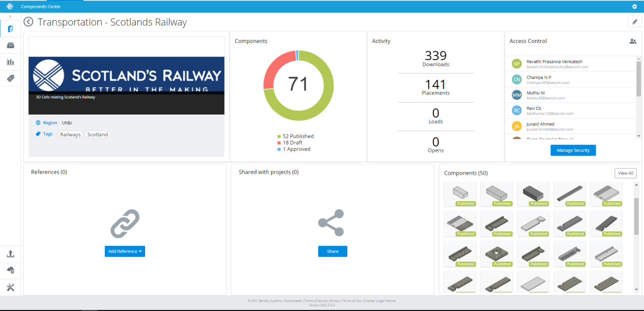This screenshot has height=311, width=644.
Task: Open the settings gear in the top bar
Action: click(x=634, y=6)
